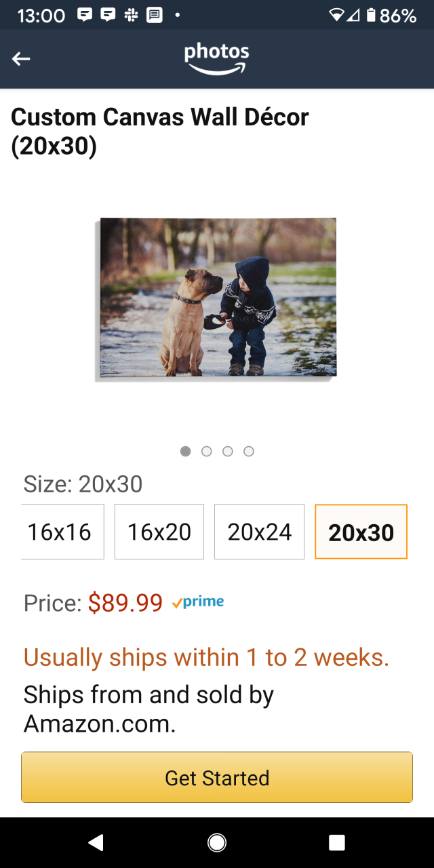The height and width of the screenshot is (868, 434).
Task: Select the 20x24 size option
Action: pos(259,532)
